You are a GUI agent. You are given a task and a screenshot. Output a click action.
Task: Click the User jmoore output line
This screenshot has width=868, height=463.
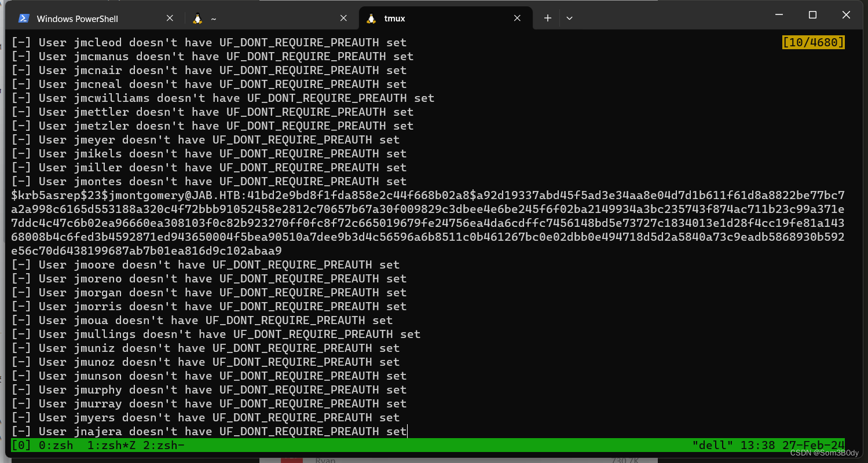206,264
